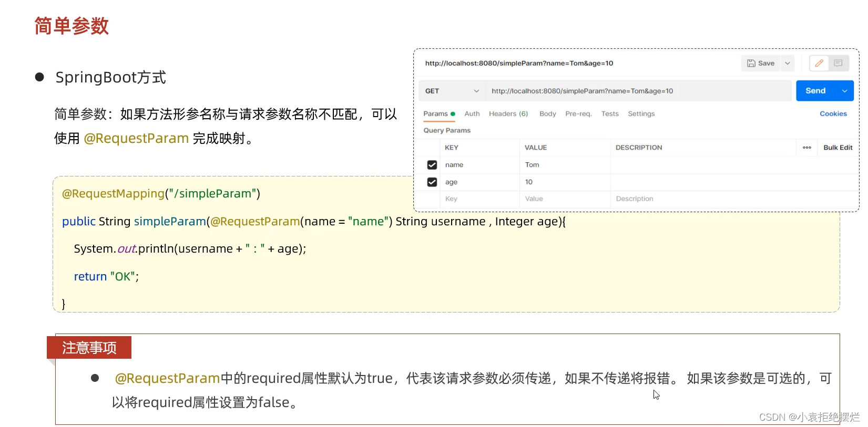Click the VALUE column header
Screen dimensions: 868x427
pyautogui.click(x=536, y=148)
